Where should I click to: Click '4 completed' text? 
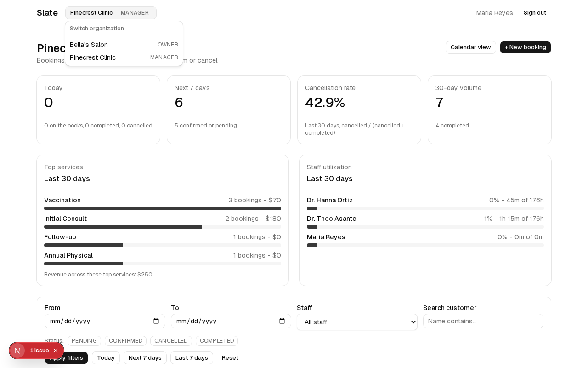[452, 126]
